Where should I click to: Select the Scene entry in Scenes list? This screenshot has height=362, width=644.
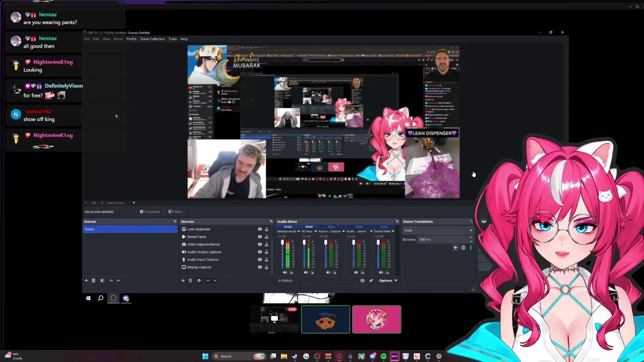[130, 229]
